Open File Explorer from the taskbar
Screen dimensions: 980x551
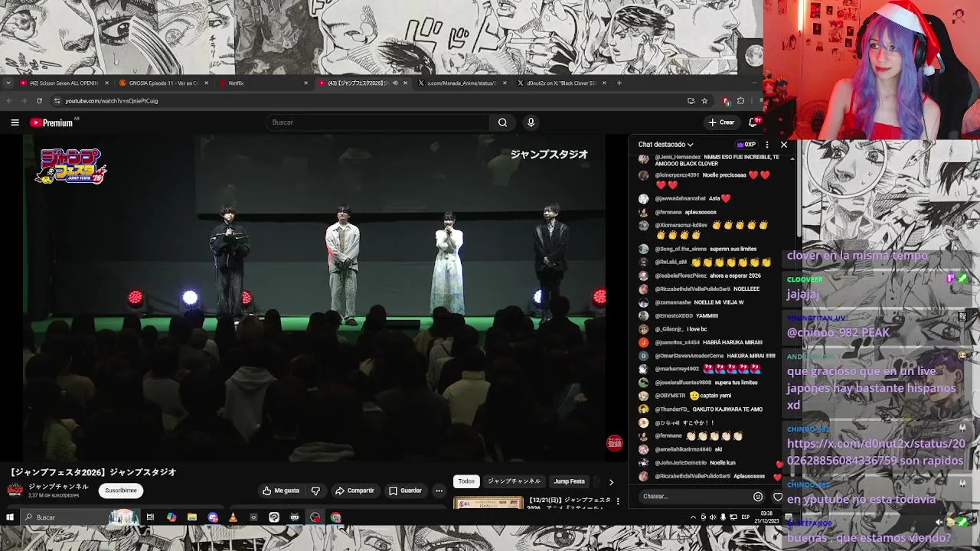click(x=192, y=517)
